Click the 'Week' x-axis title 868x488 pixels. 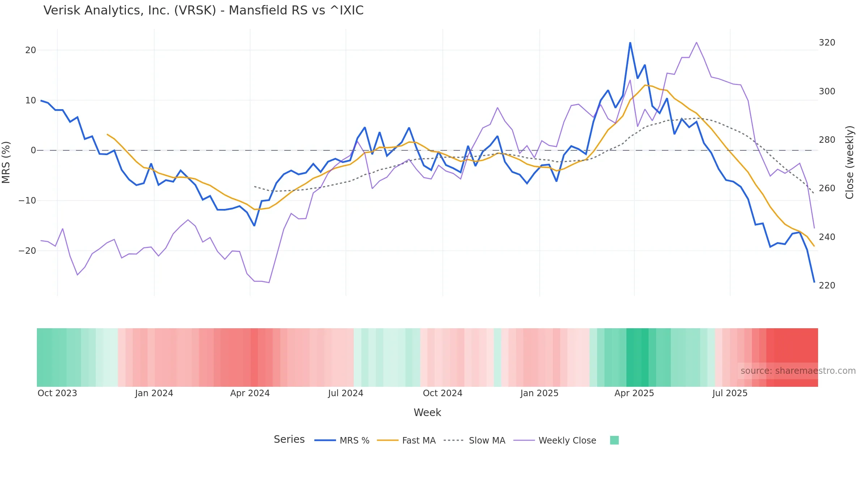coord(427,412)
